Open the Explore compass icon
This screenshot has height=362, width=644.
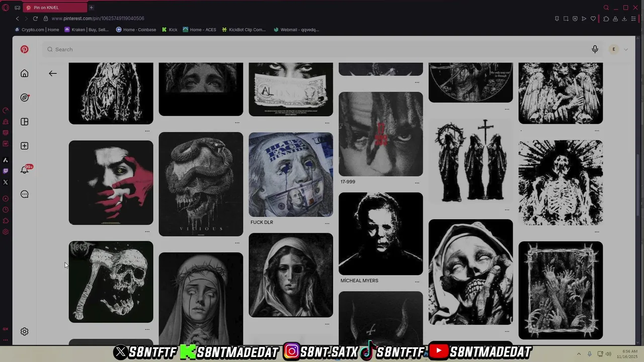click(24, 98)
